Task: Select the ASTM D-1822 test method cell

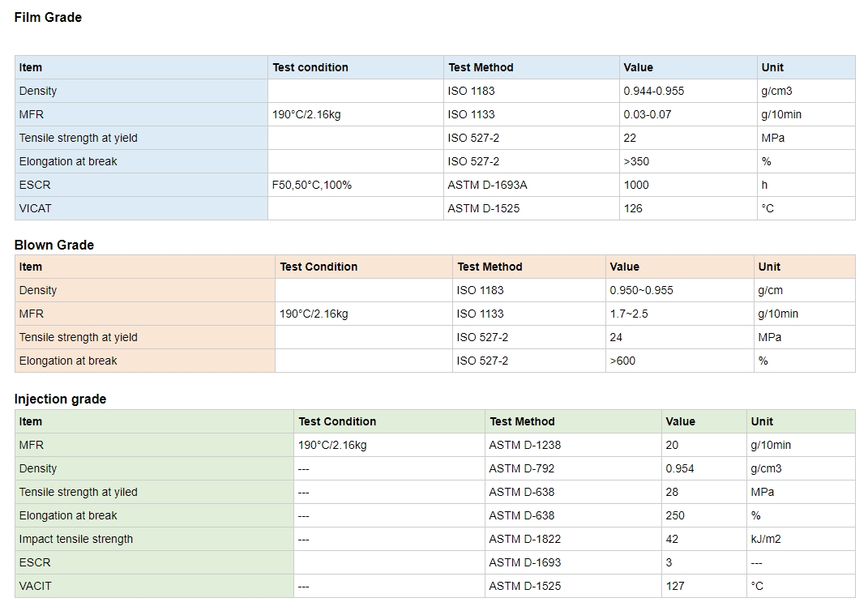Action: tap(524, 539)
